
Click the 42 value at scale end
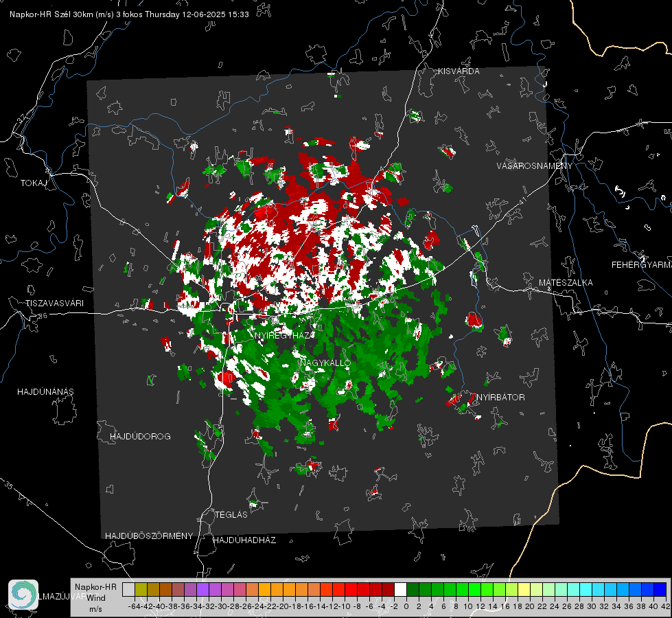click(666, 606)
